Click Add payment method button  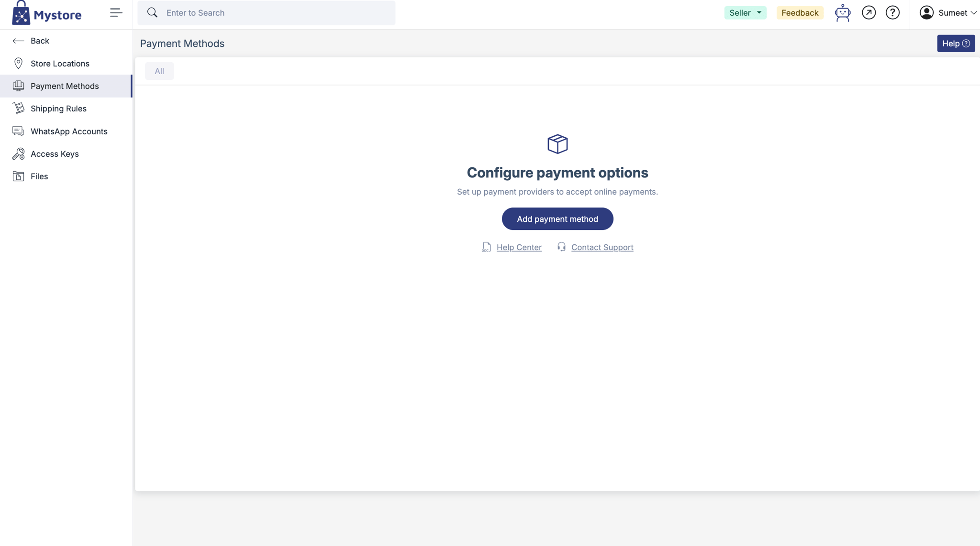557,219
